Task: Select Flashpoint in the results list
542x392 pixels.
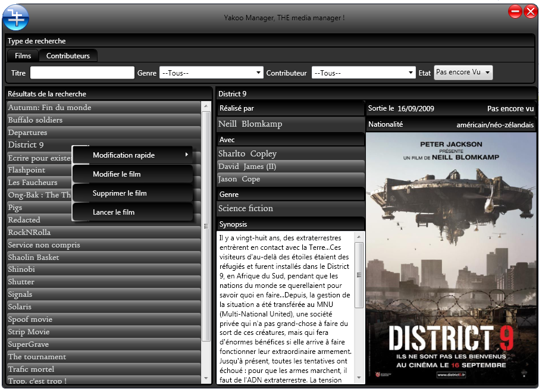Action: 39,170
